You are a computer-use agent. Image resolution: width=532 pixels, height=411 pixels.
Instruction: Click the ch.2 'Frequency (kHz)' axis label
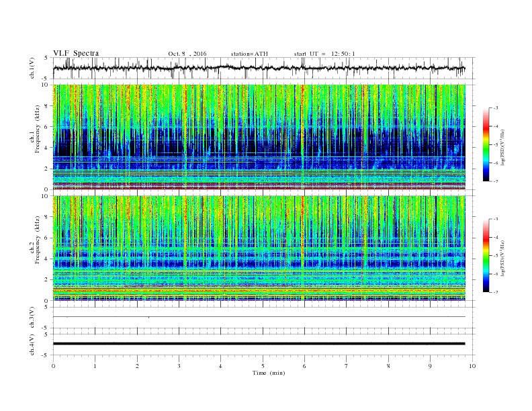click(38, 240)
